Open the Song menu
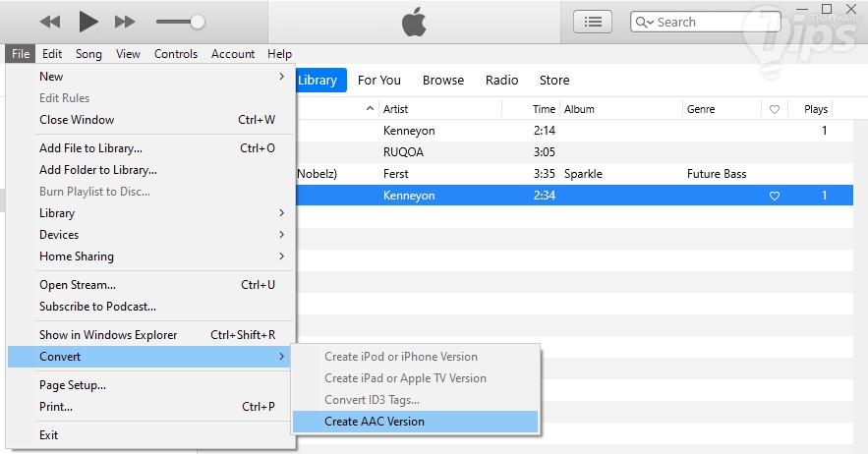The width and height of the screenshot is (868, 454). pos(88,54)
